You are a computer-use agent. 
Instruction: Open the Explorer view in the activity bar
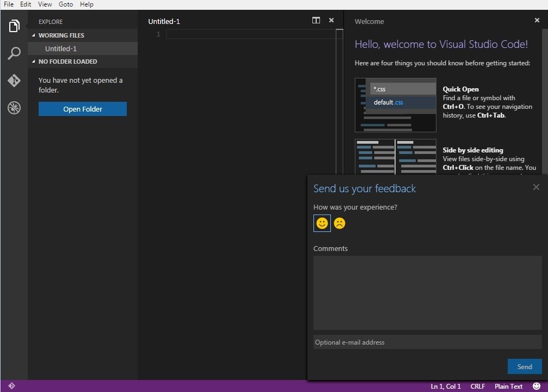14,26
